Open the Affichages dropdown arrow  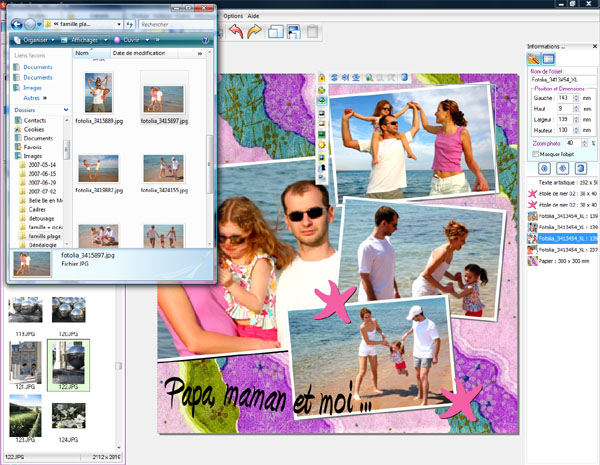pyautogui.click(x=106, y=40)
